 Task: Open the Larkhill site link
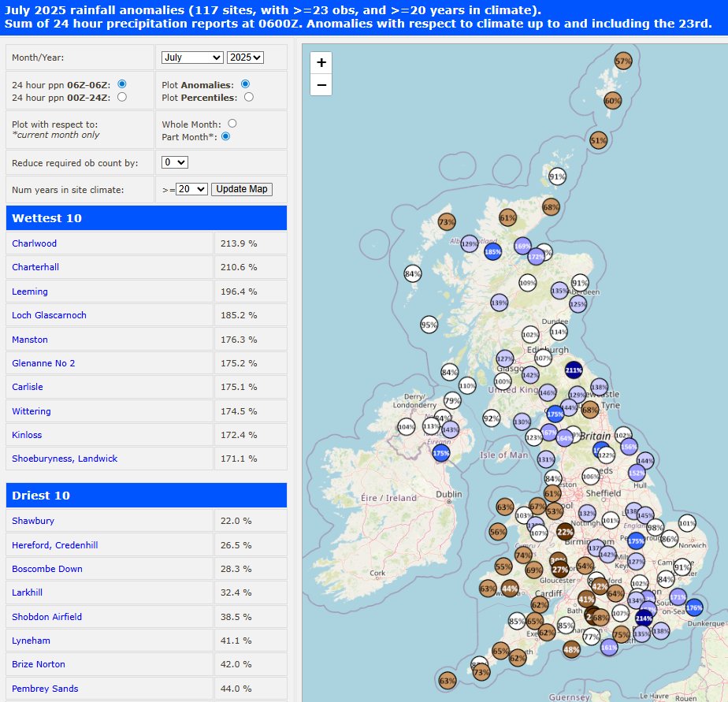pyautogui.click(x=27, y=592)
